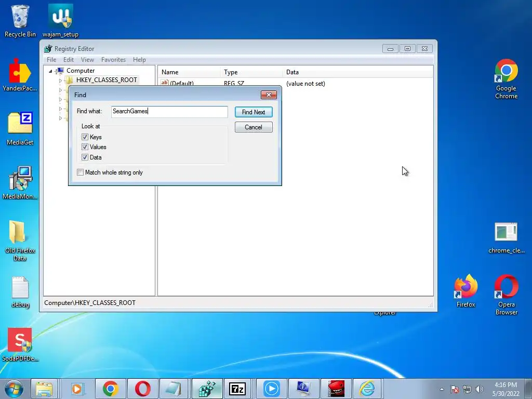Sort by the Data column header
The width and height of the screenshot is (532, 399).
coord(357,72)
